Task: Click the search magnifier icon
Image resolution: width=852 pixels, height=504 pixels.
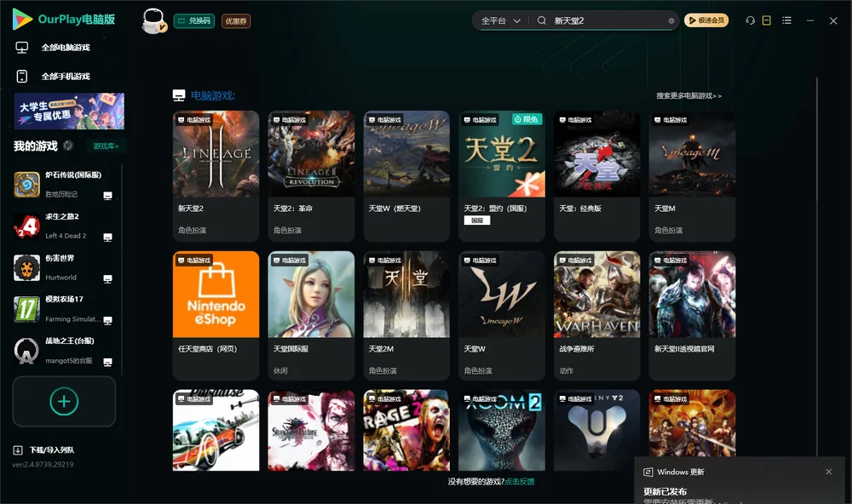Action: point(542,20)
